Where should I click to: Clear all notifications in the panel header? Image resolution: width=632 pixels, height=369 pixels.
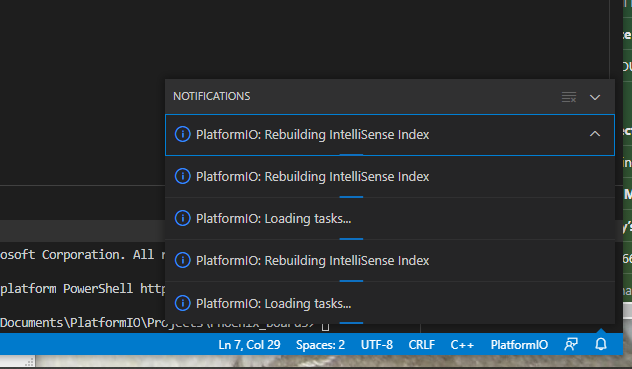[x=569, y=97]
